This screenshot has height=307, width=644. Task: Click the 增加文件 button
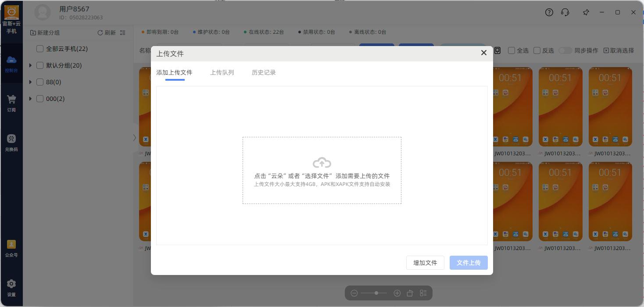[425, 263]
